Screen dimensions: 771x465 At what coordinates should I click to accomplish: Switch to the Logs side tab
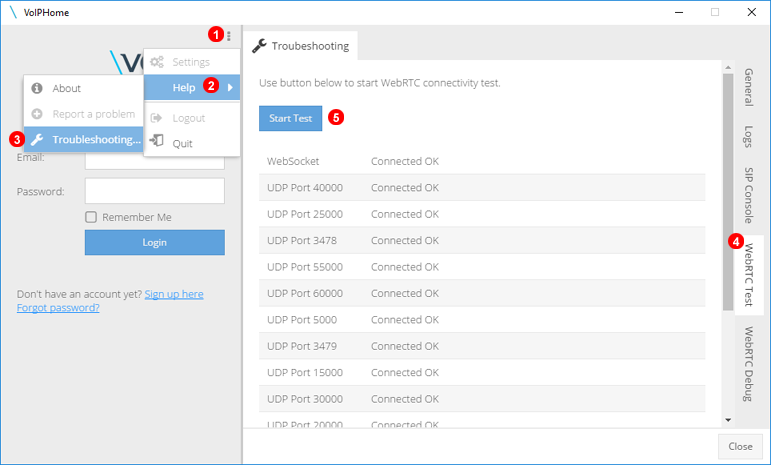point(749,137)
